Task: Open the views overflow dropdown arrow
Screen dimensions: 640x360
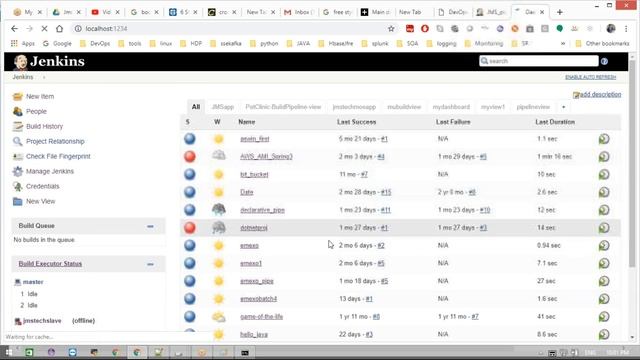Action: tap(564, 107)
